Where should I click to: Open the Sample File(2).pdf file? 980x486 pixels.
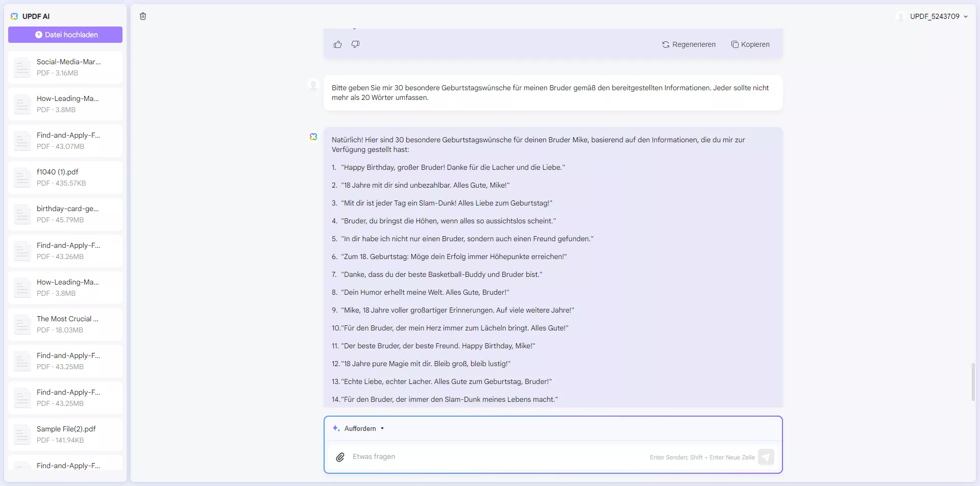(x=65, y=434)
